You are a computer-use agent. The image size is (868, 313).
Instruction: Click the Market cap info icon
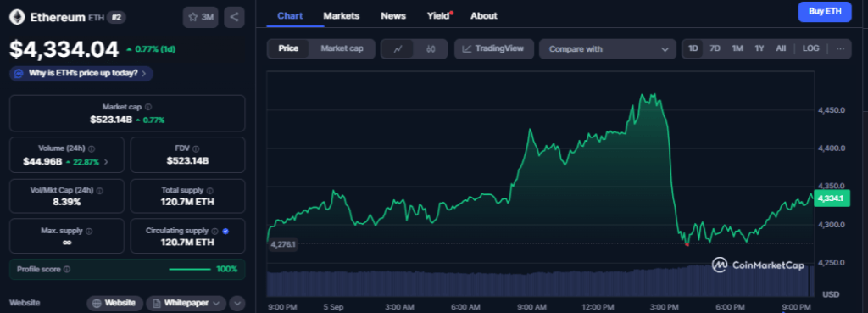[x=148, y=107]
